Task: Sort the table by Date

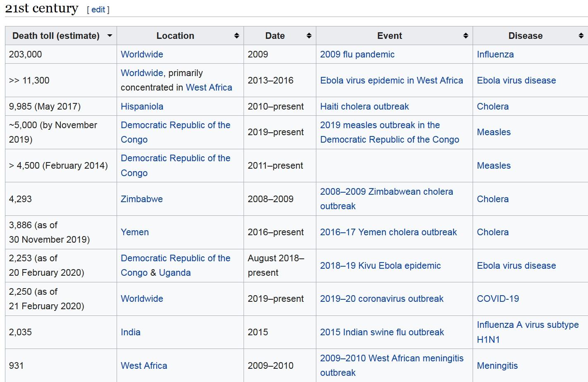Action: [x=309, y=36]
